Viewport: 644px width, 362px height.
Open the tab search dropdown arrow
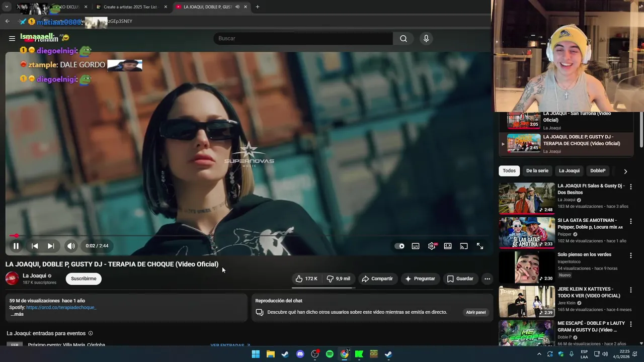(x=7, y=7)
